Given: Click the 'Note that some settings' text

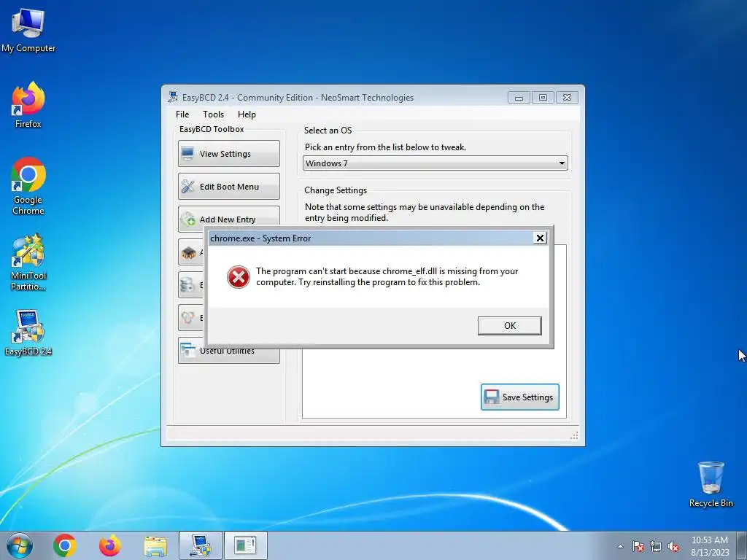Looking at the screenshot, I should [x=425, y=212].
